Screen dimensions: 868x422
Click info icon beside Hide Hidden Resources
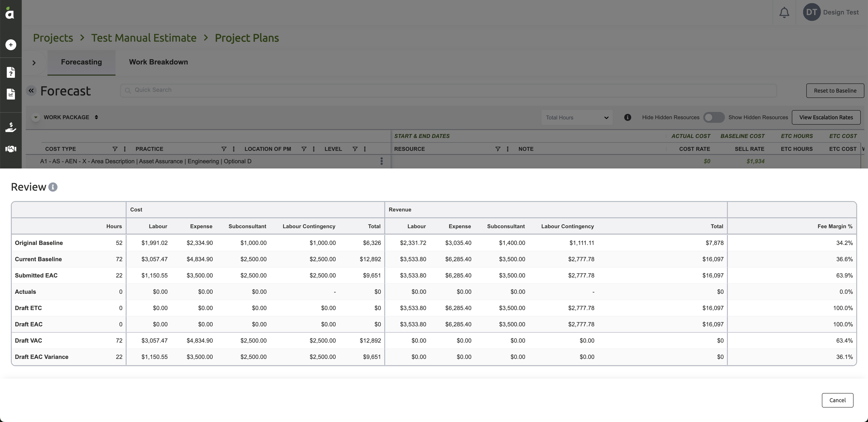627,117
